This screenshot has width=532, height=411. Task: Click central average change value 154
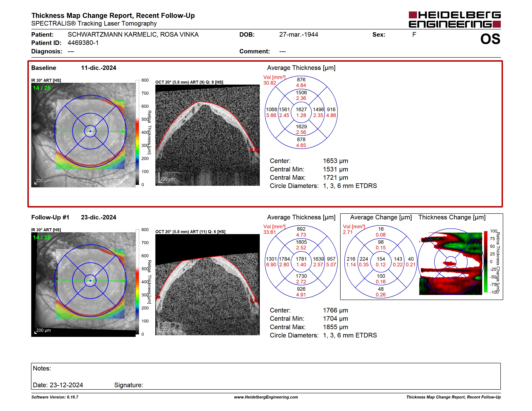point(381,259)
